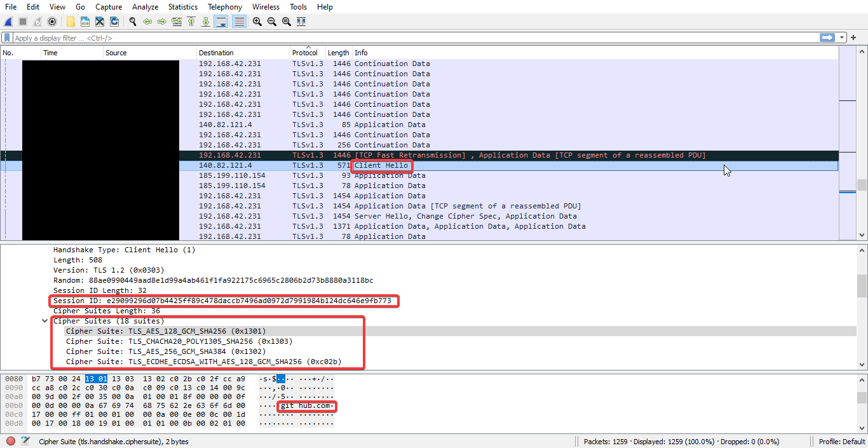Start a new capture with the shark fin icon
Screen dimensions: 868x448
pos(7,21)
